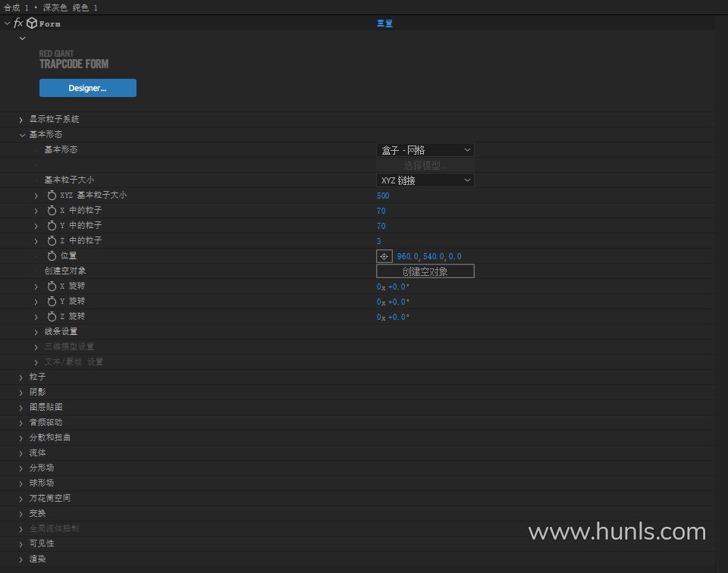Expand the 万花筒空间 group
The image size is (728, 573).
point(21,499)
